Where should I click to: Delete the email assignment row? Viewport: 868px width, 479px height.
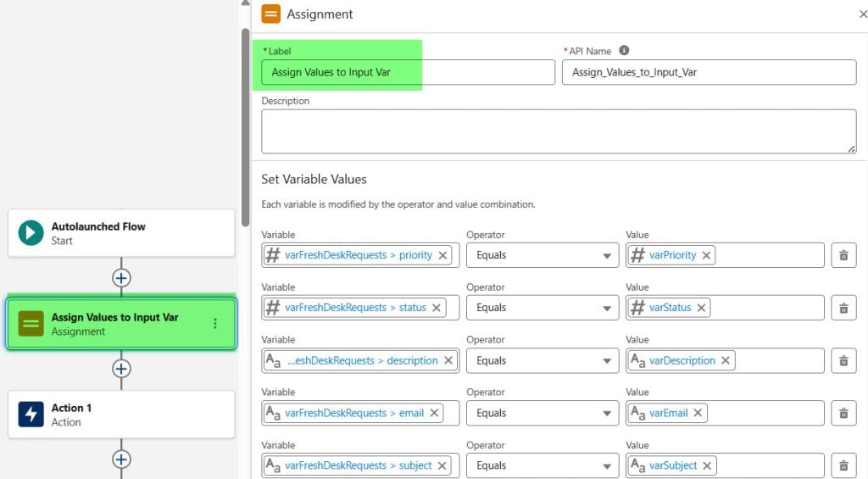843,413
